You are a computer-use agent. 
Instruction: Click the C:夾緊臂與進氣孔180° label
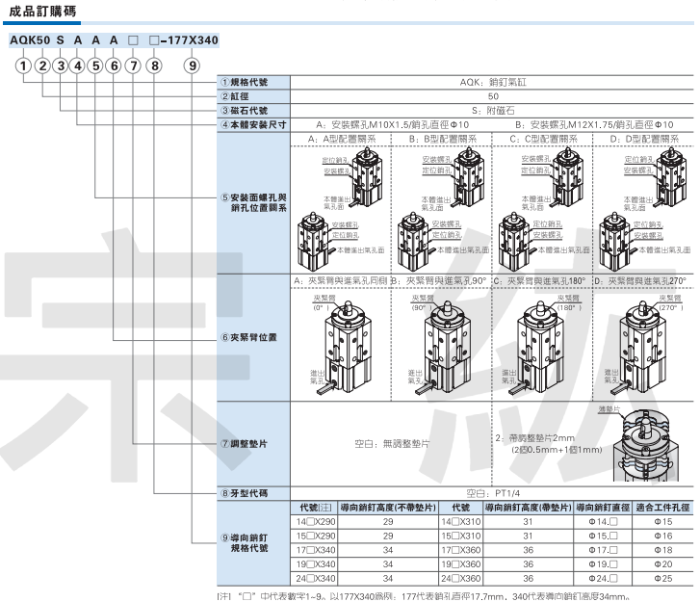tap(539, 281)
